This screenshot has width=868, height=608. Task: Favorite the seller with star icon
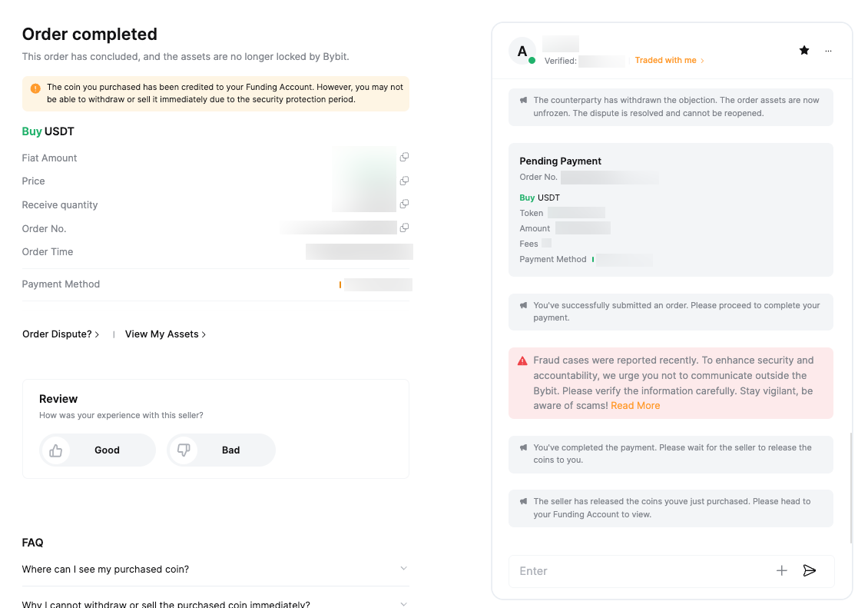click(x=804, y=51)
